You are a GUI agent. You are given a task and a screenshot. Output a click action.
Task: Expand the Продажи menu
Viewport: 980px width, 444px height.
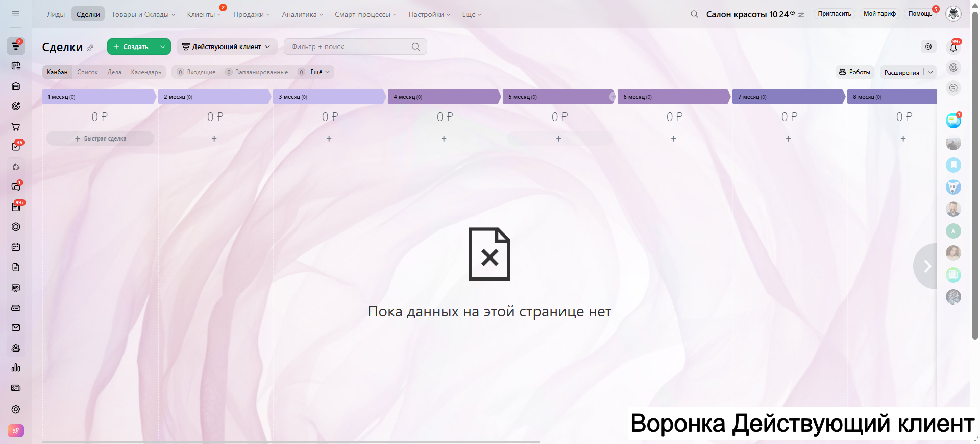[252, 14]
